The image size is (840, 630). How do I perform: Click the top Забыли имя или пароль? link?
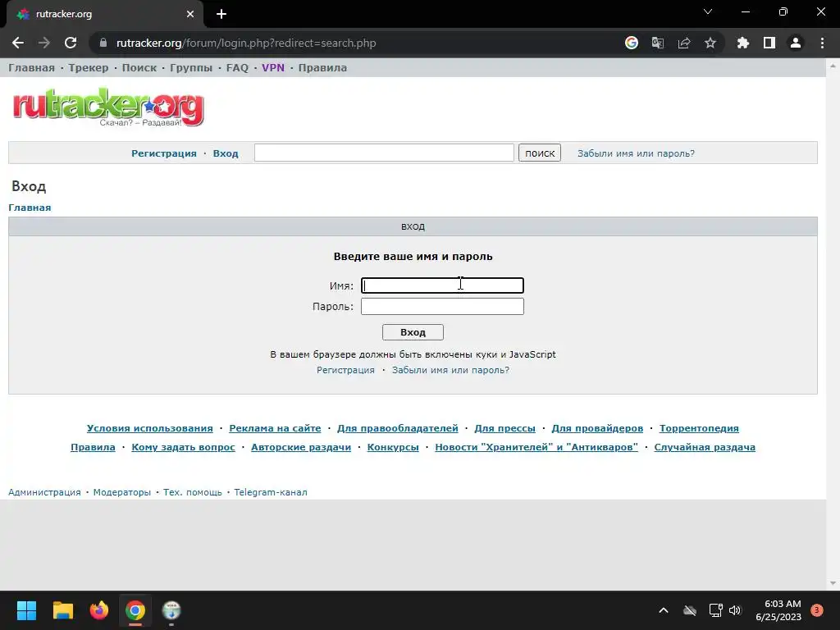[636, 153]
